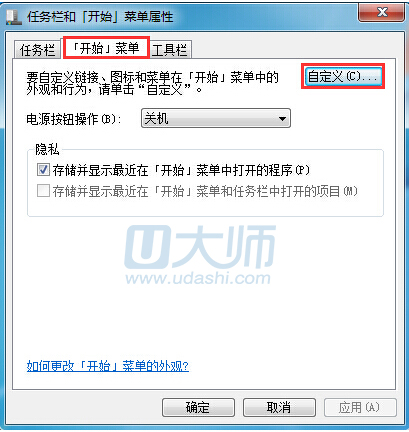This screenshot has width=409, height=432.
Task: Click the 取消 button
Action: click(x=279, y=407)
